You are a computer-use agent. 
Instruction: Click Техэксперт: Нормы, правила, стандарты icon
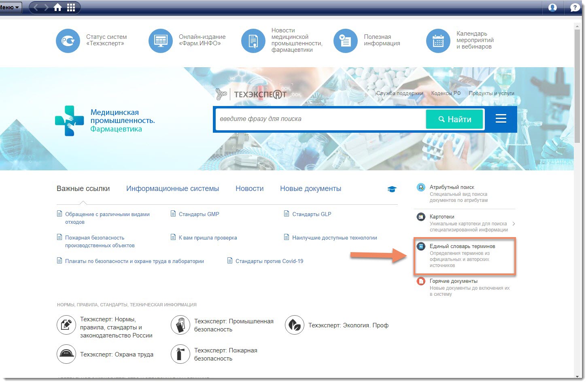pyautogui.click(x=66, y=325)
